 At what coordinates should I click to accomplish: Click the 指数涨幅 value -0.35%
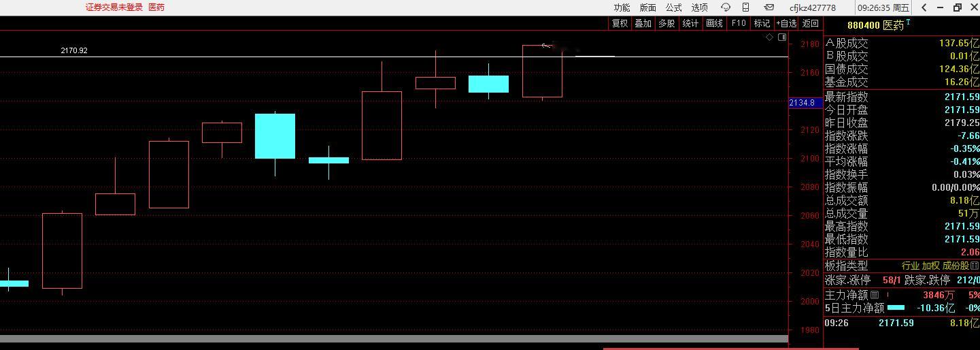point(964,148)
